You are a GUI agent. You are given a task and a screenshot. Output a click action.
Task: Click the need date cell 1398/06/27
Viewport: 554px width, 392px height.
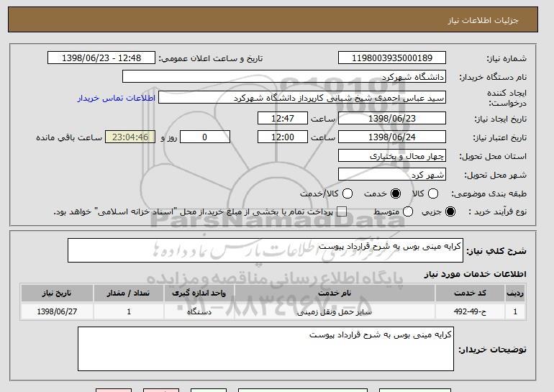pyautogui.click(x=57, y=311)
